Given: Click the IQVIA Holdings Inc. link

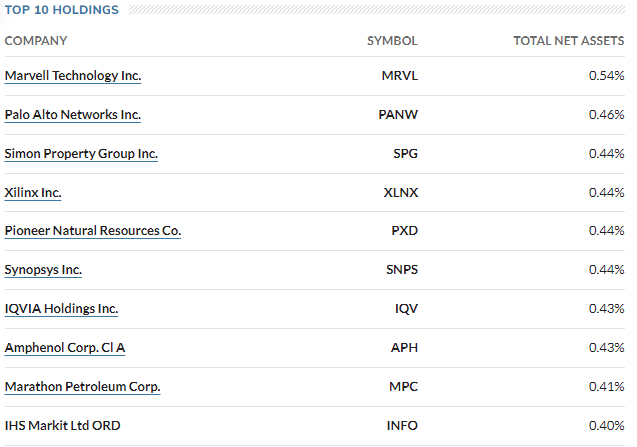Looking at the screenshot, I should pyautogui.click(x=61, y=309).
